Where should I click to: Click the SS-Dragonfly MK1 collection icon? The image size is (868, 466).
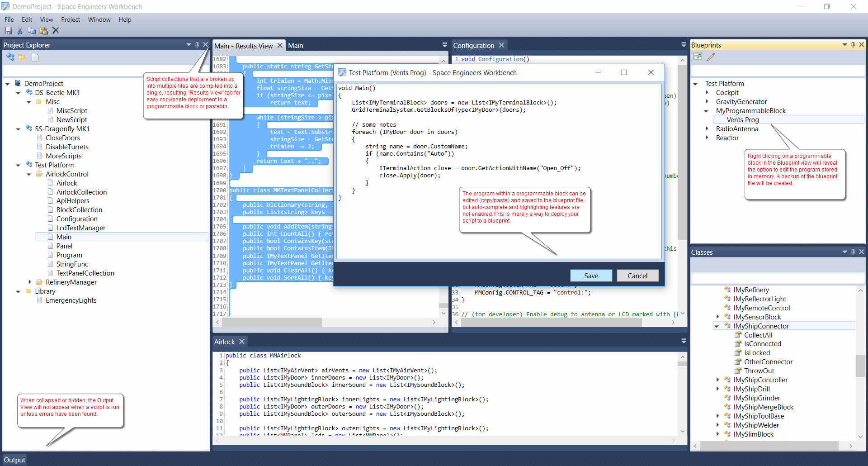[x=29, y=128]
